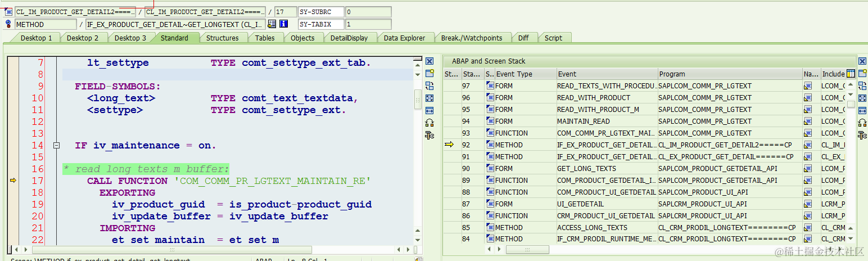Click navigation icon in stack row 90
Viewport: 868px width, 261px height.
808,169
